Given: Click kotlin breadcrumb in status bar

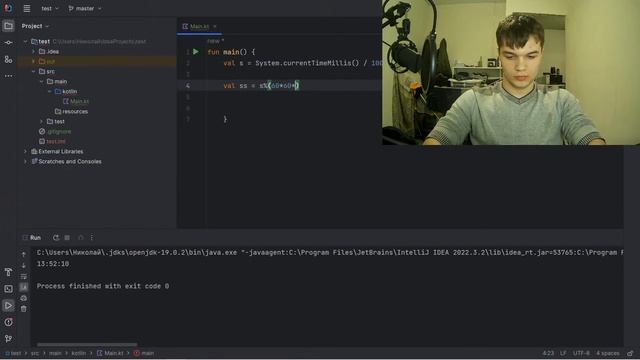Looking at the screenshot, I should (79, 353).
